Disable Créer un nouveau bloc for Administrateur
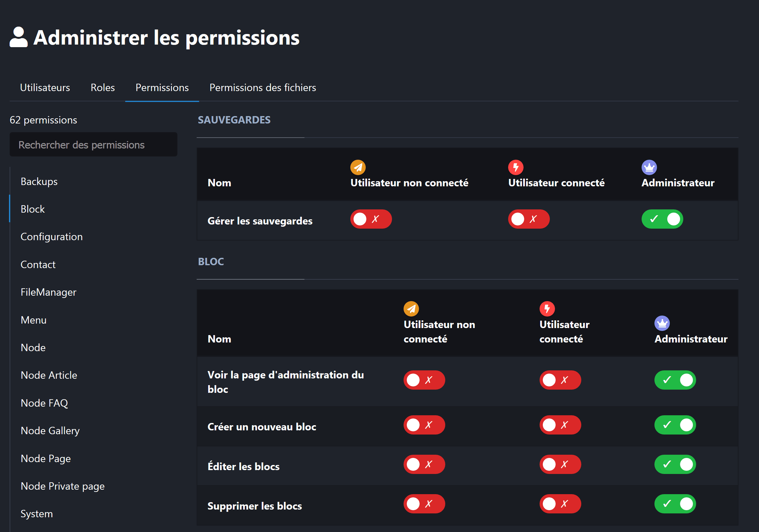 click(x=675, y=425)
